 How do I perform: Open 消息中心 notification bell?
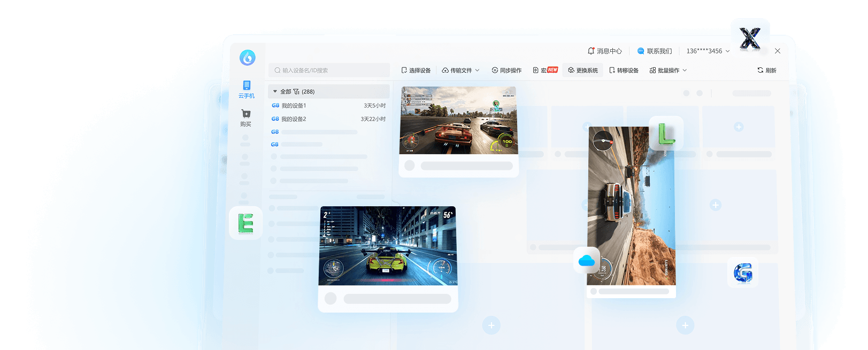591,51
